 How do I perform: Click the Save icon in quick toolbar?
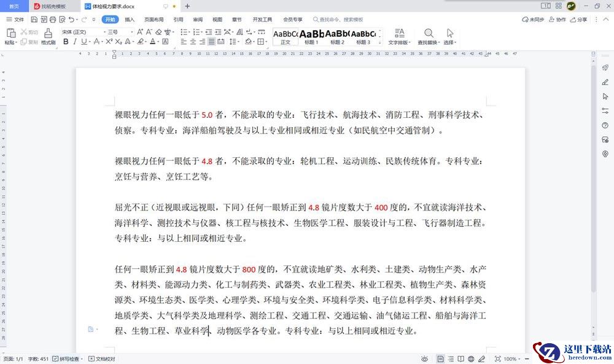coord(34,19)
